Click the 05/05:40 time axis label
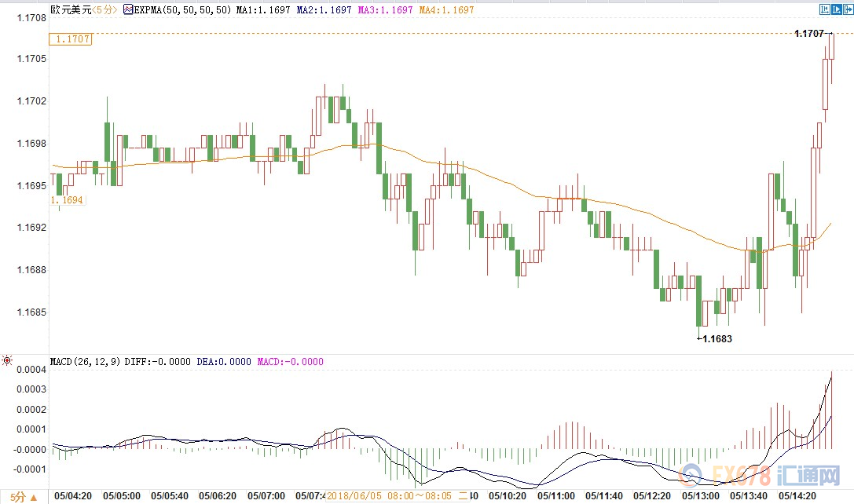This screenshot has height=504, width=854. 170,496
